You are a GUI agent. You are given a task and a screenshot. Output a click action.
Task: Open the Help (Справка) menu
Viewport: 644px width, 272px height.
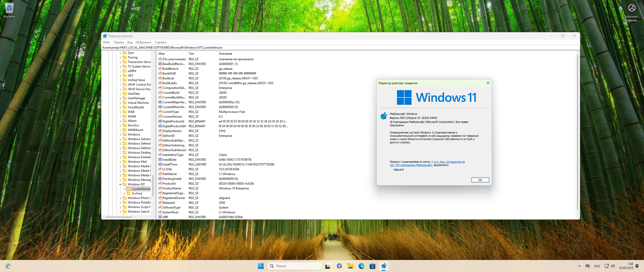pyautogui.click(x=160, y=42)
